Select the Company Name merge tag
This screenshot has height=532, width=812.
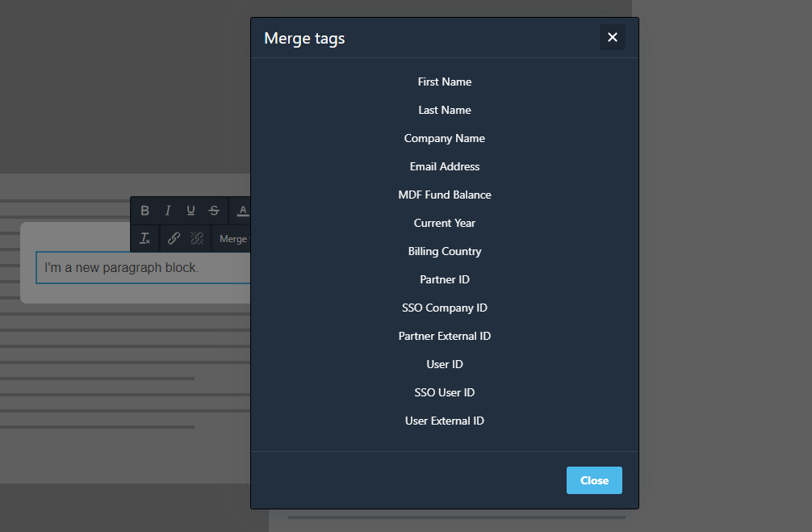click(444, 138)
